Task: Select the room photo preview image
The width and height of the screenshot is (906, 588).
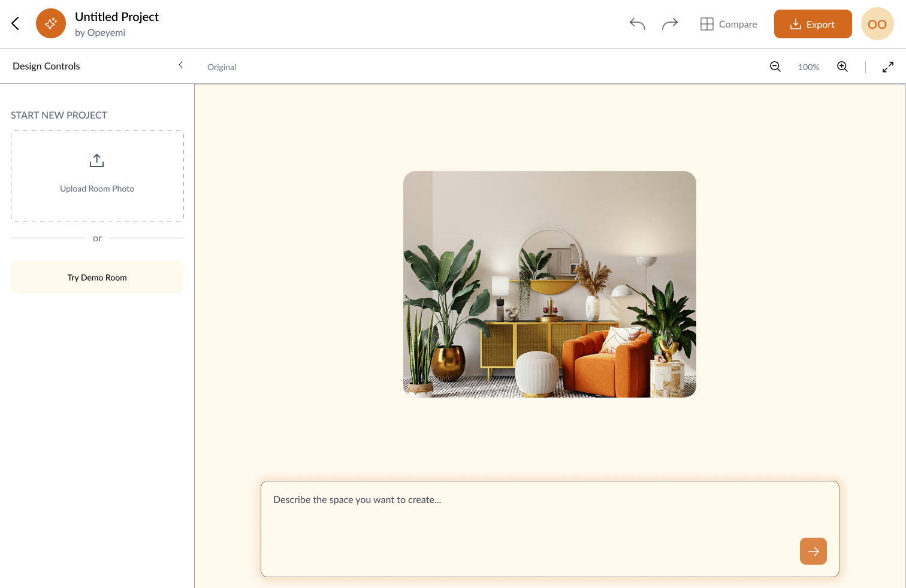Action: coord(549,284)
